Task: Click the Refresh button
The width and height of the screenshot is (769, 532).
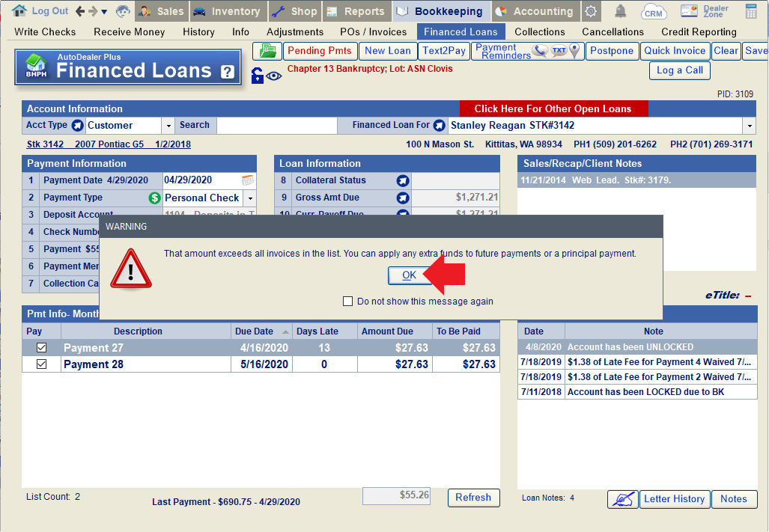Action: click(473, 498)
